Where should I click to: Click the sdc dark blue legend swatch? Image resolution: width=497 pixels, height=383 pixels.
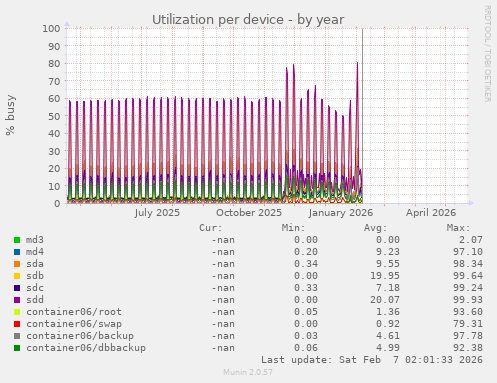(x=17, y=288)
